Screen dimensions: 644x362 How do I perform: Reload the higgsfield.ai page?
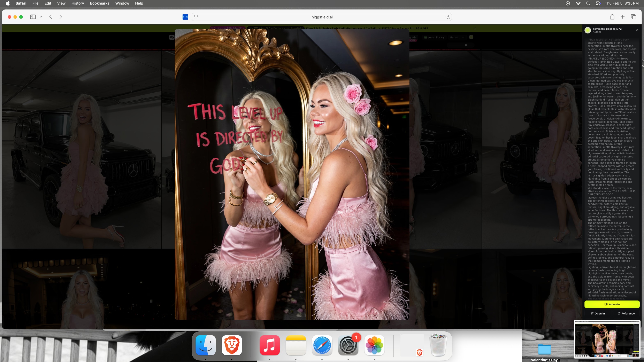[448, 17]
